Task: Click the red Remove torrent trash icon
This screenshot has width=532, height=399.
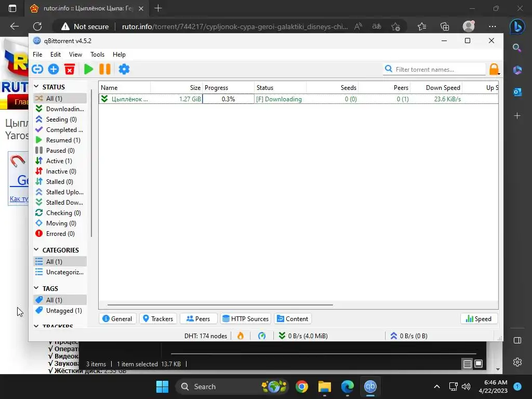Action: point(70,69)
